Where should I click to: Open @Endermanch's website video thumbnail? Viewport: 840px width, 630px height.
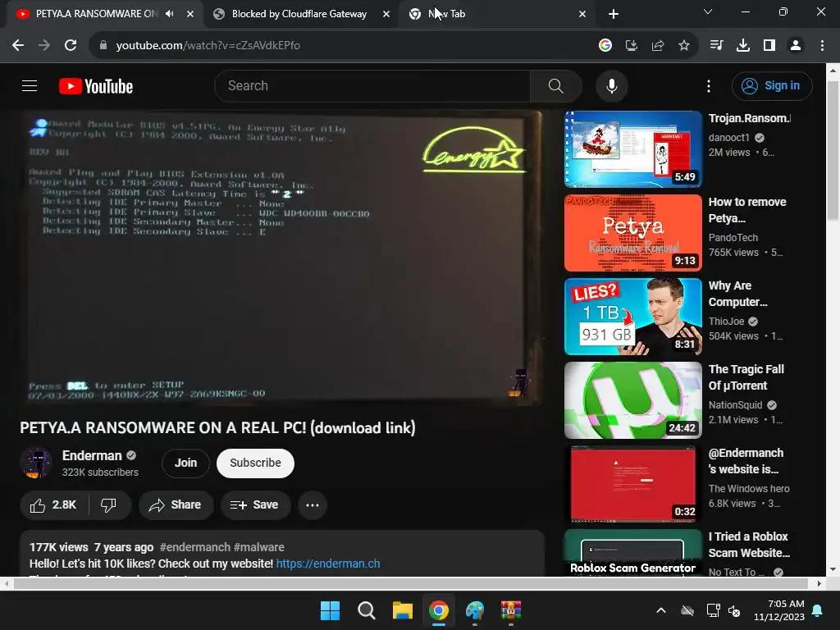point(633,483)
